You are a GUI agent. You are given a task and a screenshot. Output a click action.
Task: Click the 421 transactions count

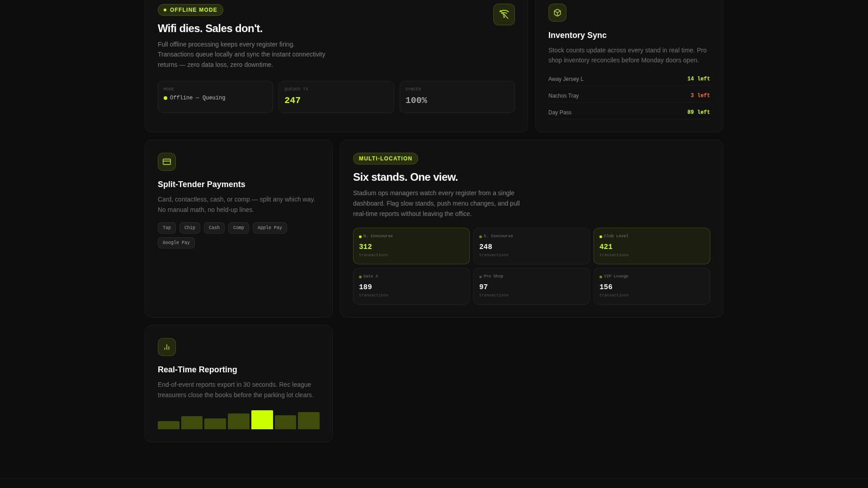coord(606,247)
